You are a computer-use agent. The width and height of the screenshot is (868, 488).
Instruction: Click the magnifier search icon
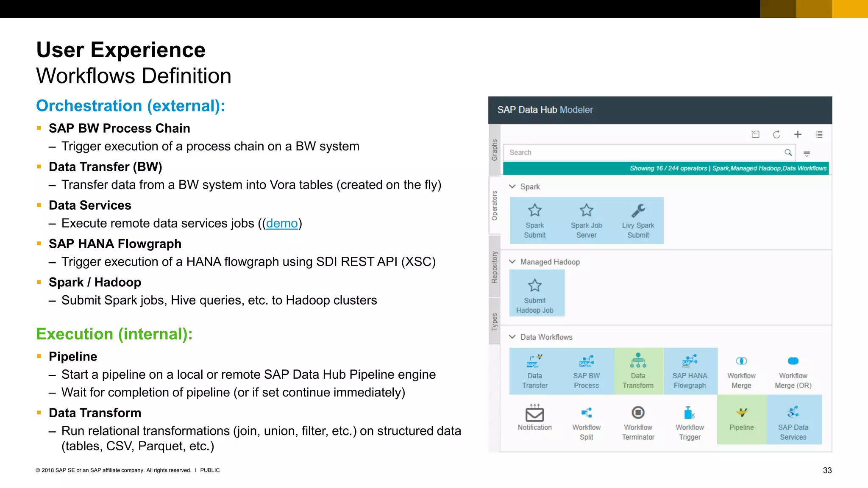[788, 152]
